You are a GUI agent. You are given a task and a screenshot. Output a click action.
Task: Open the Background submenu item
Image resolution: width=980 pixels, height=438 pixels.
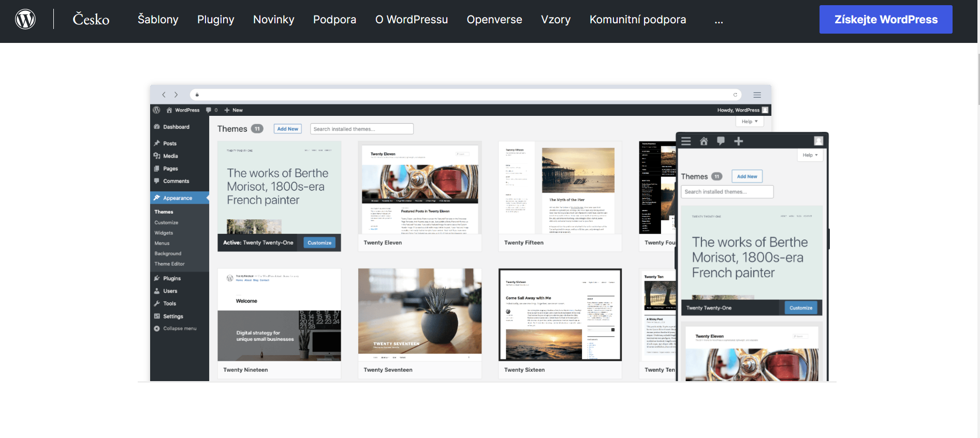tap(168, 253)
